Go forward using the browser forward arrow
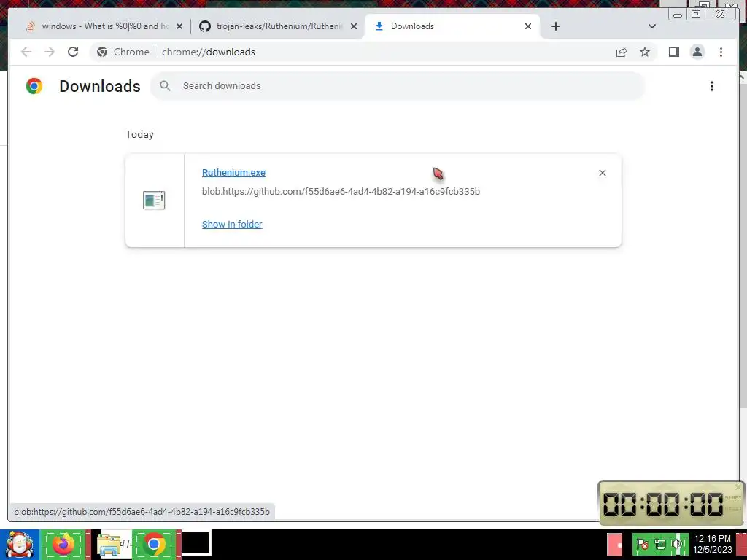This screenshot has height=560, width=747. (50, 52)
